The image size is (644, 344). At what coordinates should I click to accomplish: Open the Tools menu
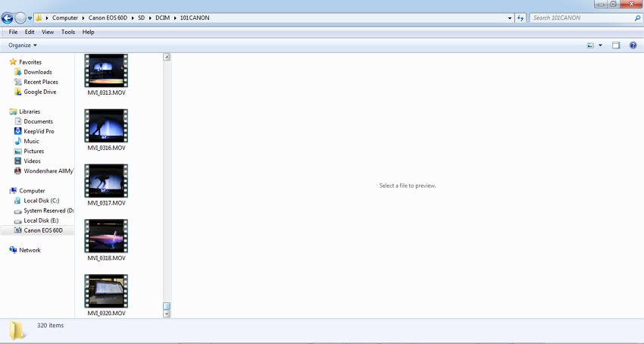point(68,32)
